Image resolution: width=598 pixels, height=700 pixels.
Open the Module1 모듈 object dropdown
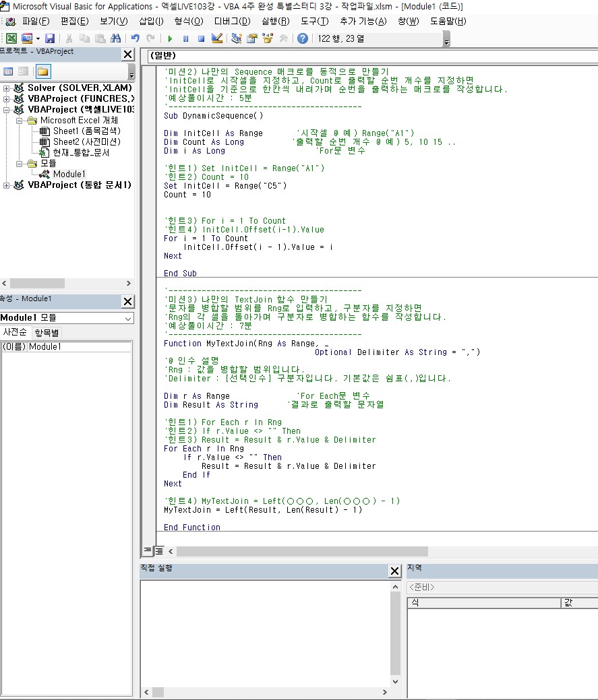click(128, 318)
